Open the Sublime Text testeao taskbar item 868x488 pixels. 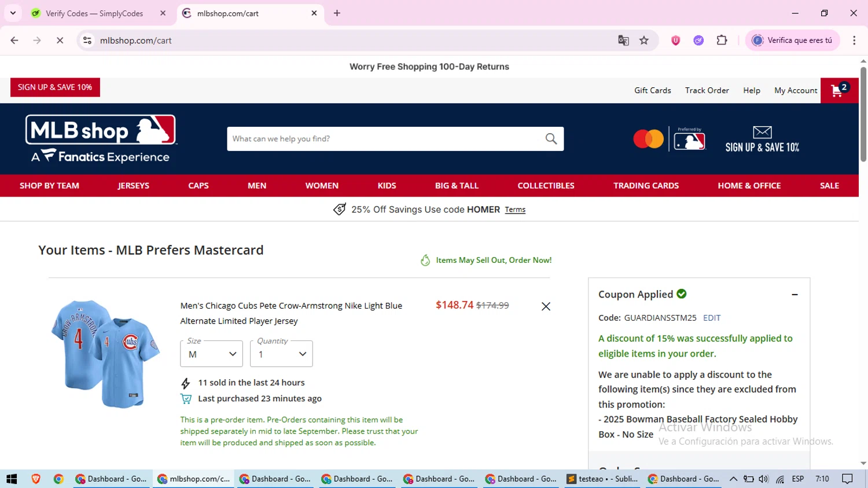click(x=602, y=479)
